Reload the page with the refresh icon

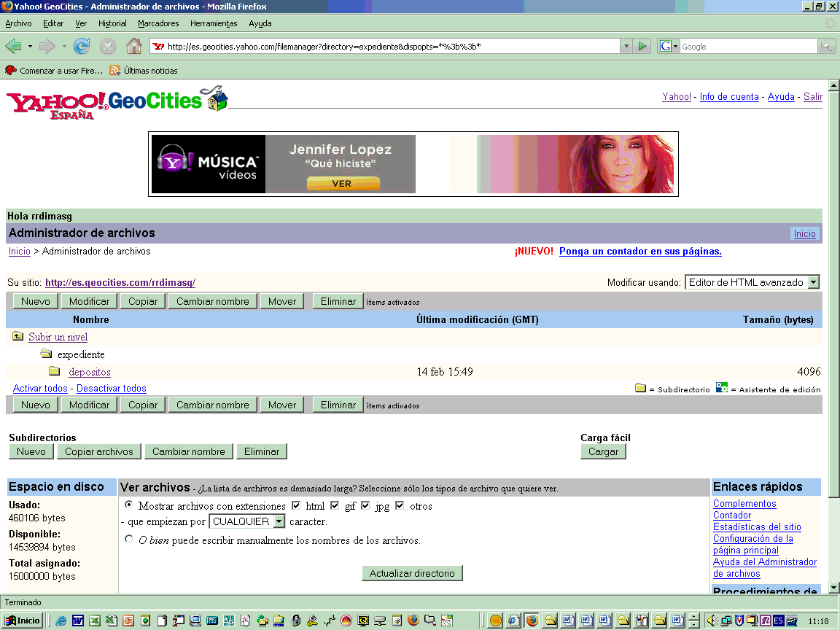point(82,46)
